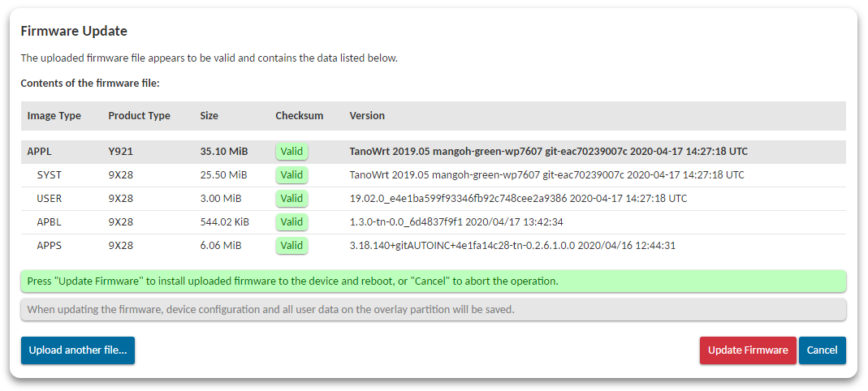Viewport: 868px width, 391px height.
Task: Click the Version column header
Action: pyautogui.click(x=367, y=116)
